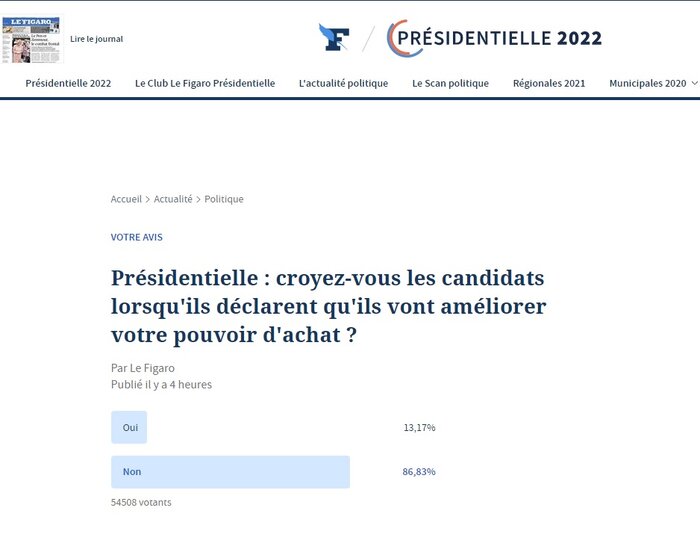The height and width of the screenshot is (549, 700).
Task: Expand the Municipales 2020 dropdown
Action: 647,83
